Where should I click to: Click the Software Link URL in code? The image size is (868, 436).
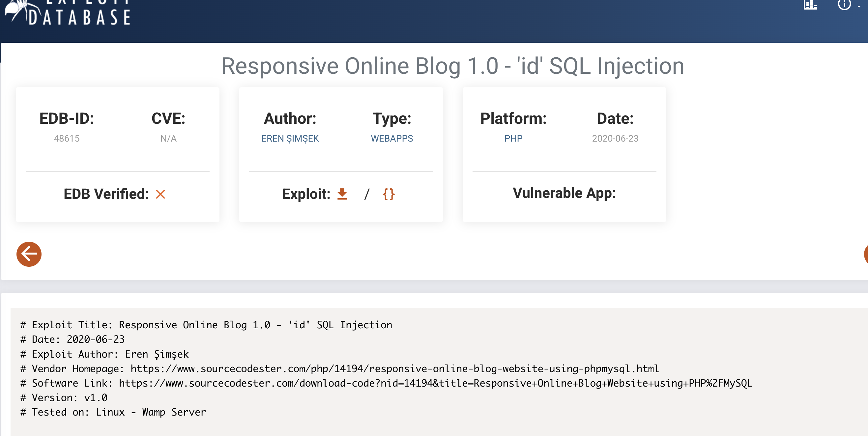pyautogui.click(x=435, y=383)
